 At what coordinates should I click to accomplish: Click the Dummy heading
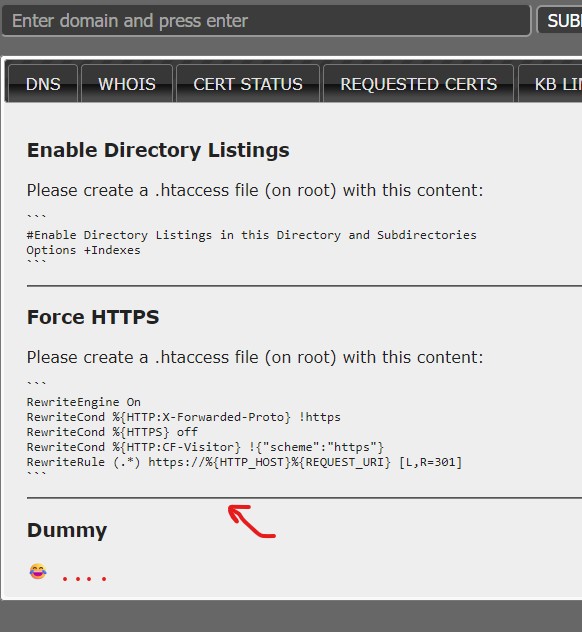67,530
